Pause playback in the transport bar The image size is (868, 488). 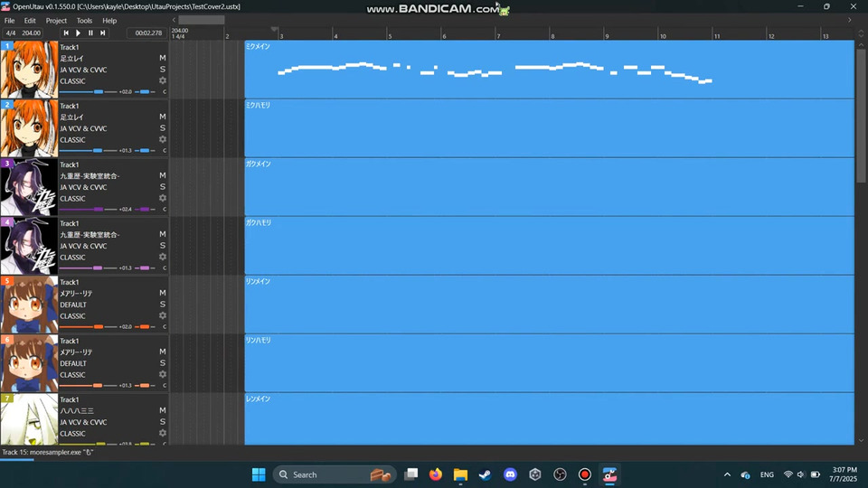tap(90, 33)
